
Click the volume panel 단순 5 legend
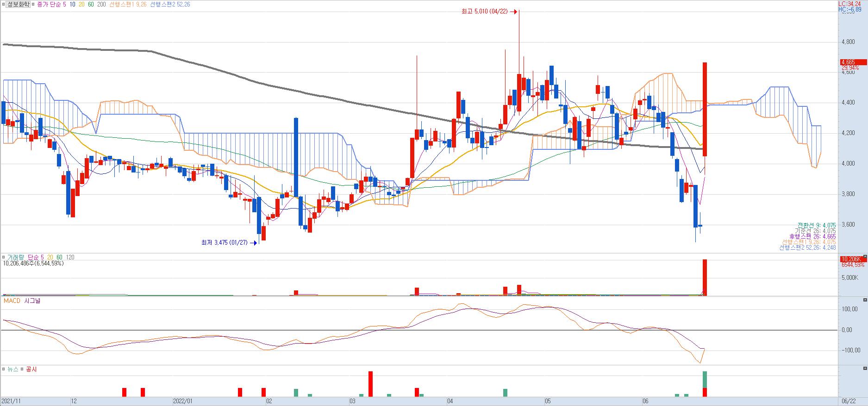[x=36, y=257]
